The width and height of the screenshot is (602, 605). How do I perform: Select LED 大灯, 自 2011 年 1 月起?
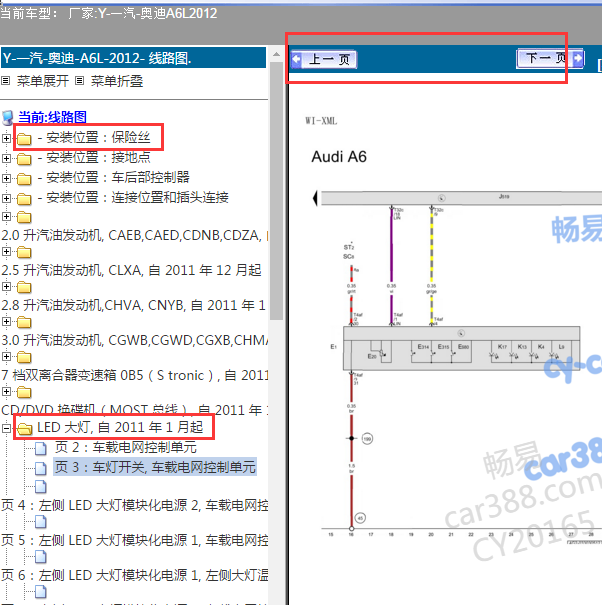tap(120, 427)
